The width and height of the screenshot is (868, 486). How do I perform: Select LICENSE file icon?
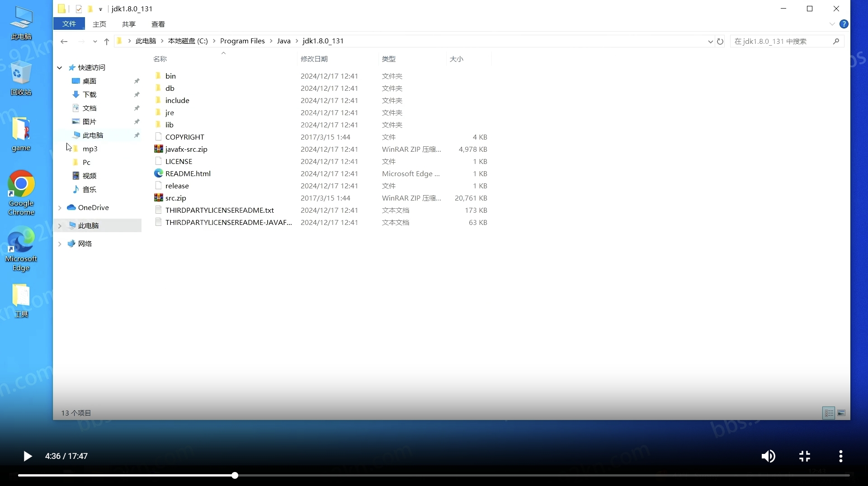[158, 161]
